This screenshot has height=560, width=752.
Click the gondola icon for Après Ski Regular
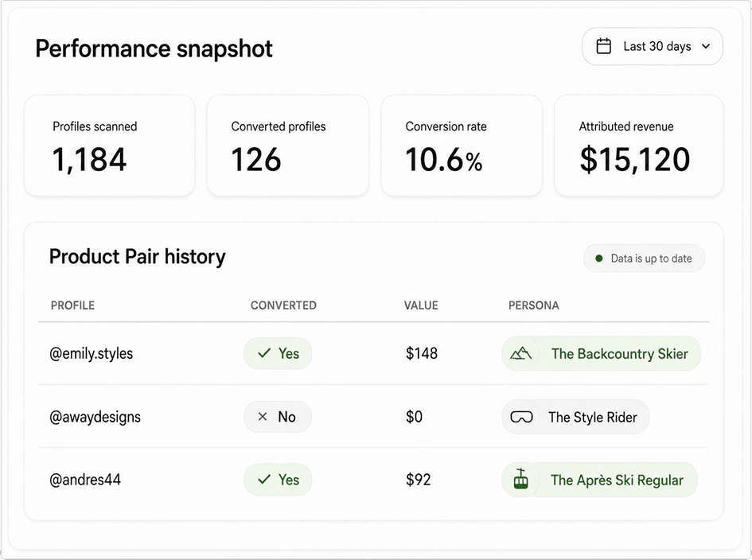(521, 479)
